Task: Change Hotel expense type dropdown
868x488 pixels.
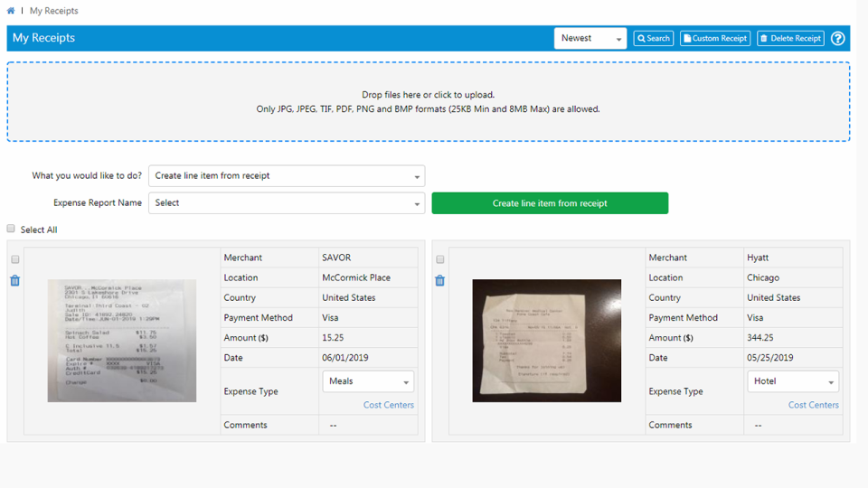Action: [x=793, y=381]
